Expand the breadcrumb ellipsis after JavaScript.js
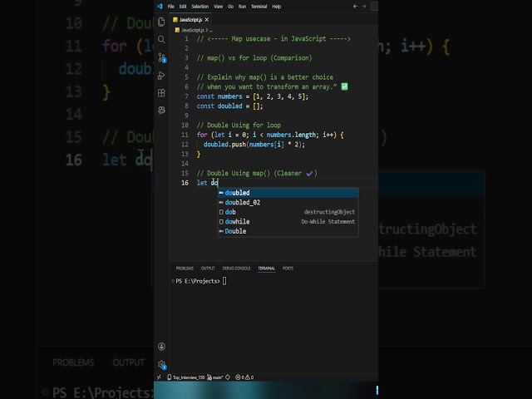The height and width of the screenshot is (399, 532). click(211, 30)
